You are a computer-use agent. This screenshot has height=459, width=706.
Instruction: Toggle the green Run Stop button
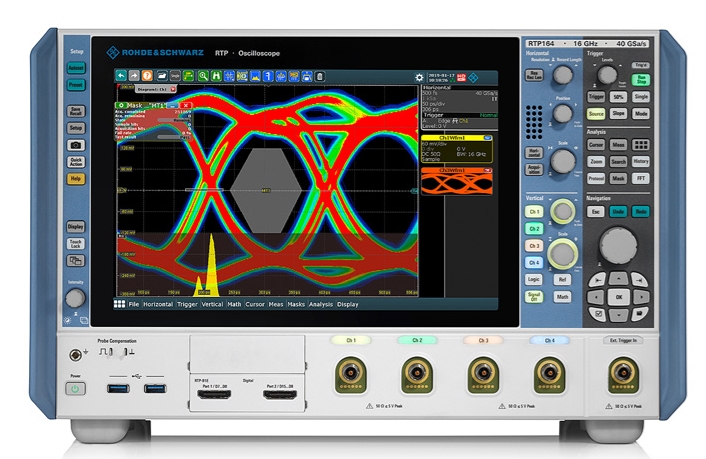pos(642,80)
